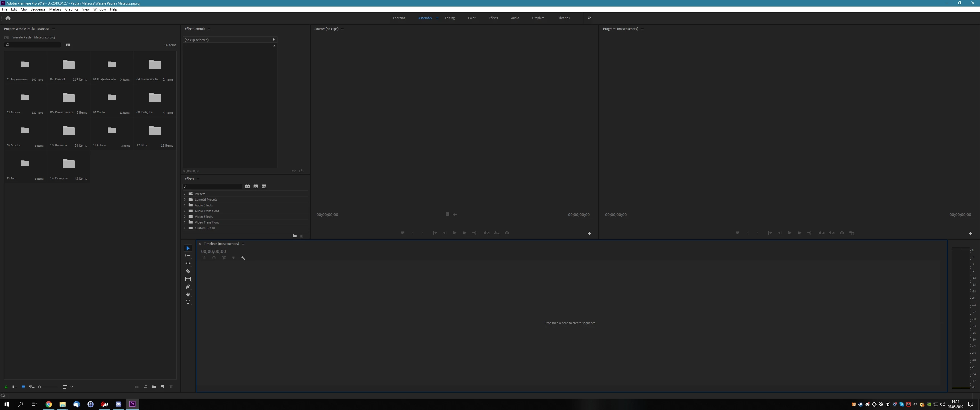Click the New Bin folder icon in Project panel
The image size is (980, 410).
click(154, 387)
